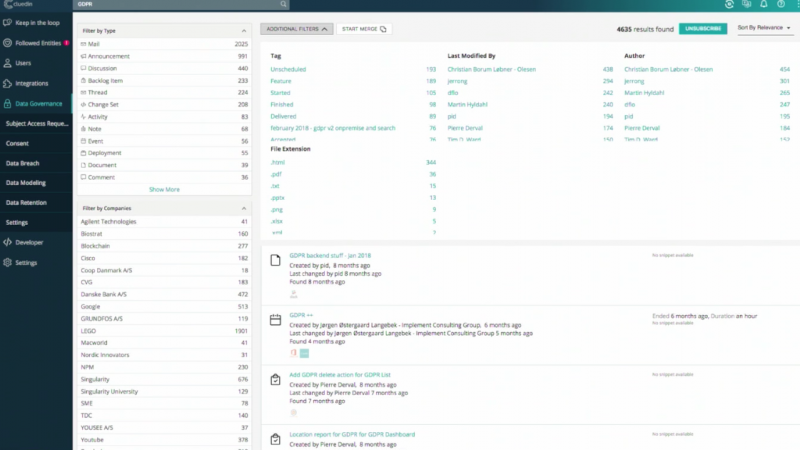Collapse the Filter by Type panel
The width and height of the screenshot is (800, 450).
(x=243, y=31)
